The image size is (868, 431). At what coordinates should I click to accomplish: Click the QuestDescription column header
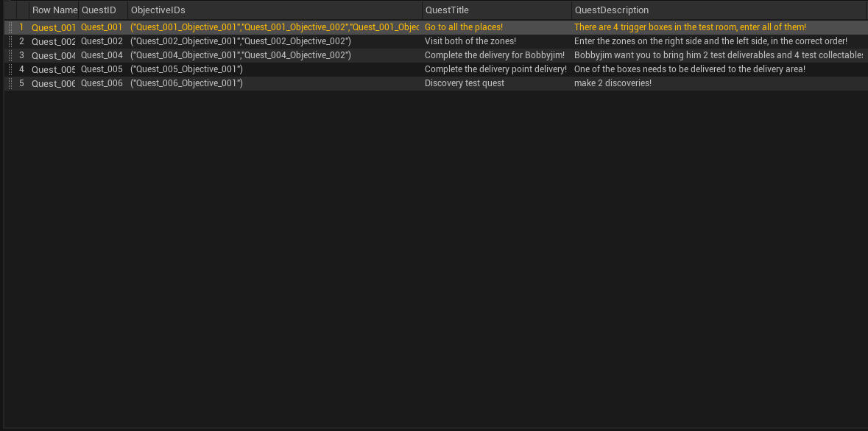pyautogui.click(x=611, y=10)
